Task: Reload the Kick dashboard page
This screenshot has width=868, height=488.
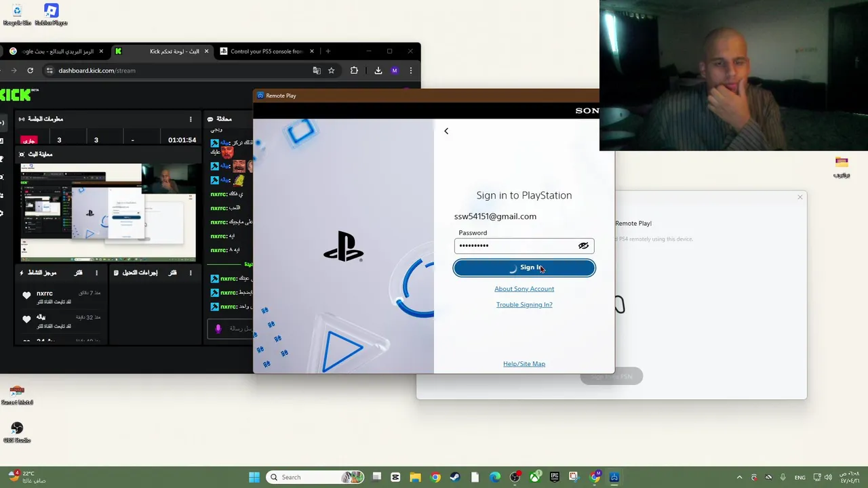Action: pos(30,70)
